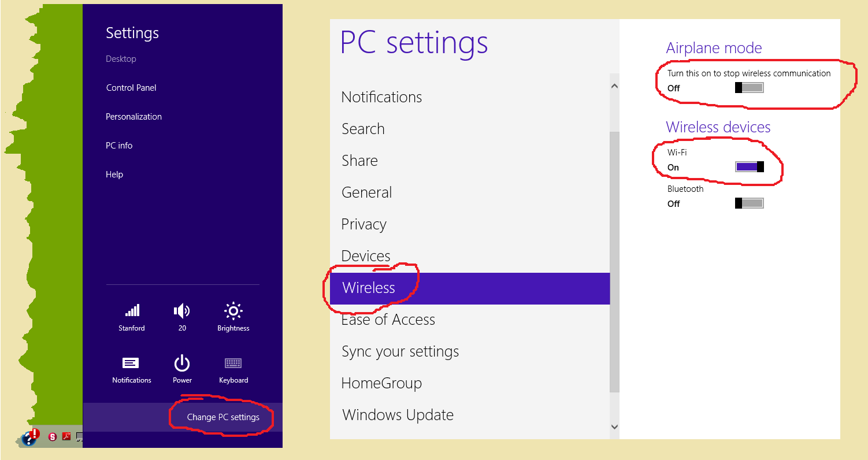This screenshot has height=460, width=868.
Task: Open the Stanford network signal icon
Action: 132,312
